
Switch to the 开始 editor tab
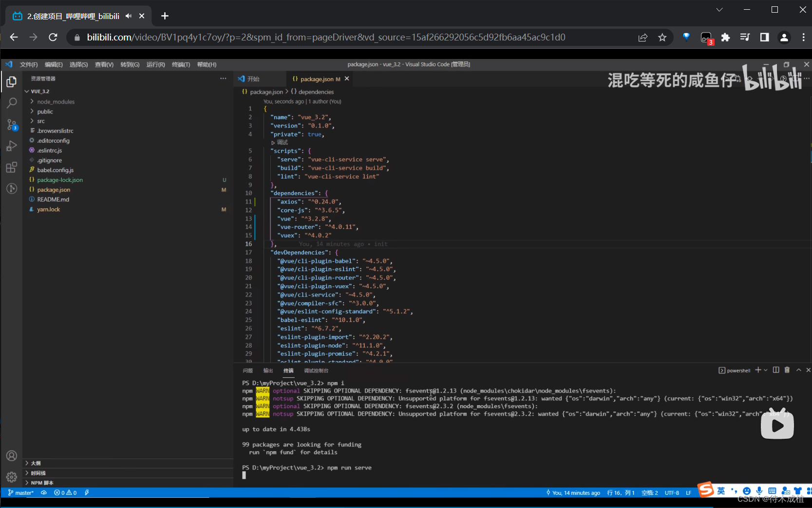253,78
